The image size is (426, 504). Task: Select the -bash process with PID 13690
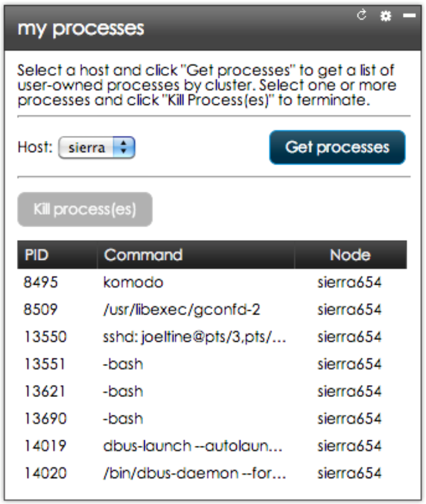coord(123,418)
